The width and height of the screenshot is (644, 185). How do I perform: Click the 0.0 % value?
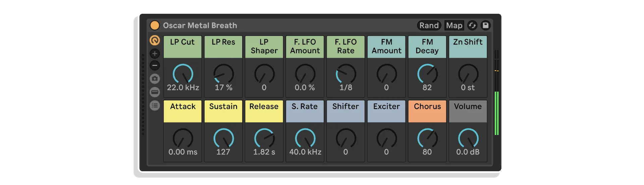pos(305,88)
